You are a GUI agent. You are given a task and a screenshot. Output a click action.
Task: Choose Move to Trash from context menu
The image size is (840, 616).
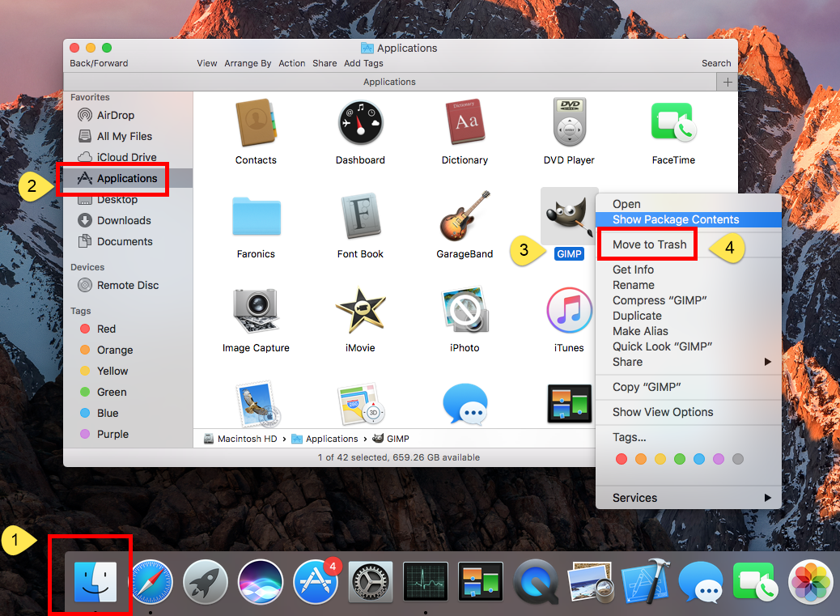(x=649, y=244)
